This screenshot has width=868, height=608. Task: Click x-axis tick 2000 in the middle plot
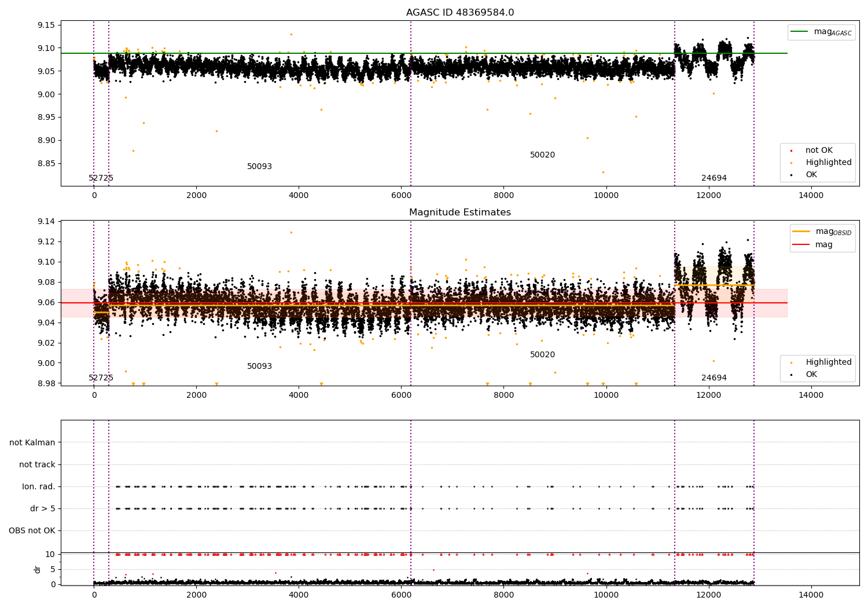[196, 395]
